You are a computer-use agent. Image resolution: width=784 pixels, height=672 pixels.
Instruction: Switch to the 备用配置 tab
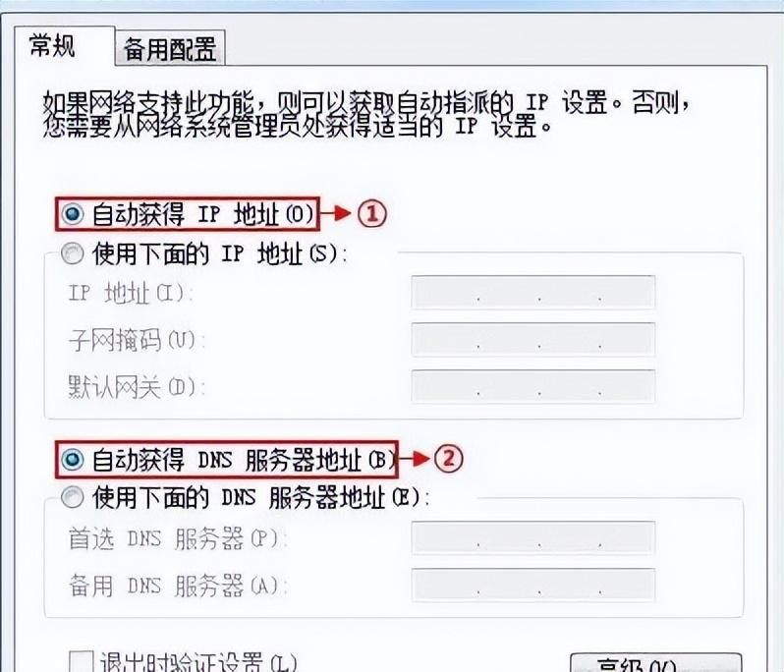[x=170, y=49]
